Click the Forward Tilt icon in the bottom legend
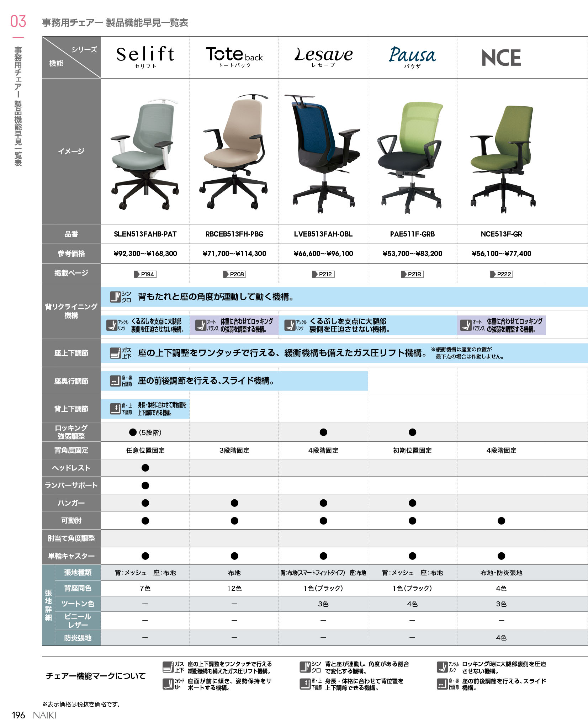 point(168,684)
